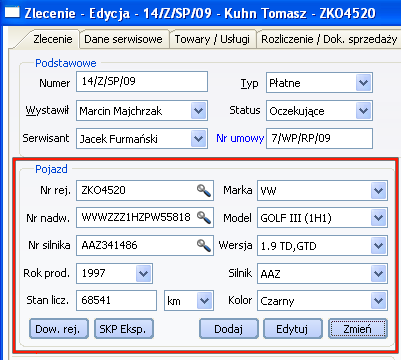The height and width of the screenshot is (360, 401).
Task: Click the SKP Eksp. button
Action: (x=124, y=329)
